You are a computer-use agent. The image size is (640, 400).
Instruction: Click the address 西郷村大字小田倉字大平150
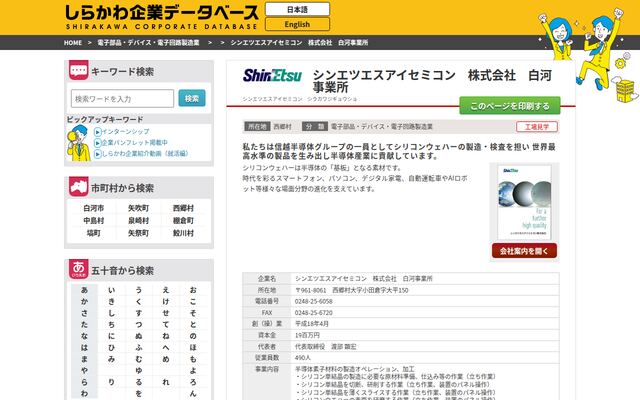[370, 290]
